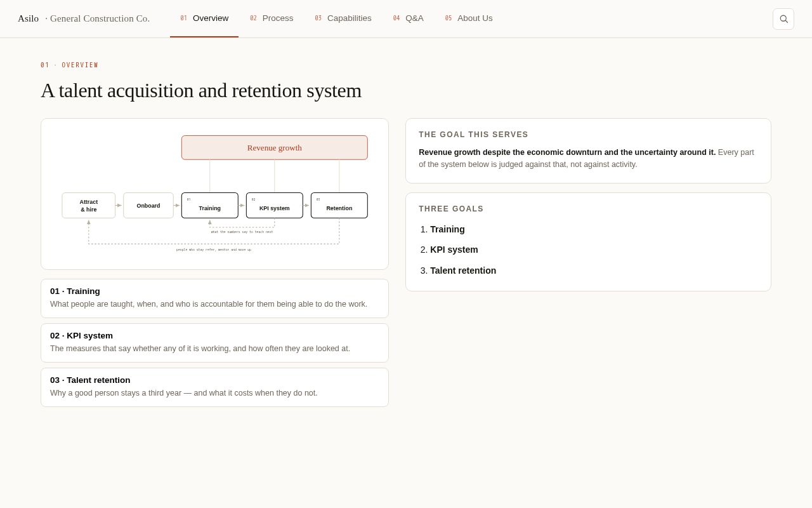This screenshot has height=508, width=812.
Task: Click the Asilo brand name
Action: tap(29, 18)
